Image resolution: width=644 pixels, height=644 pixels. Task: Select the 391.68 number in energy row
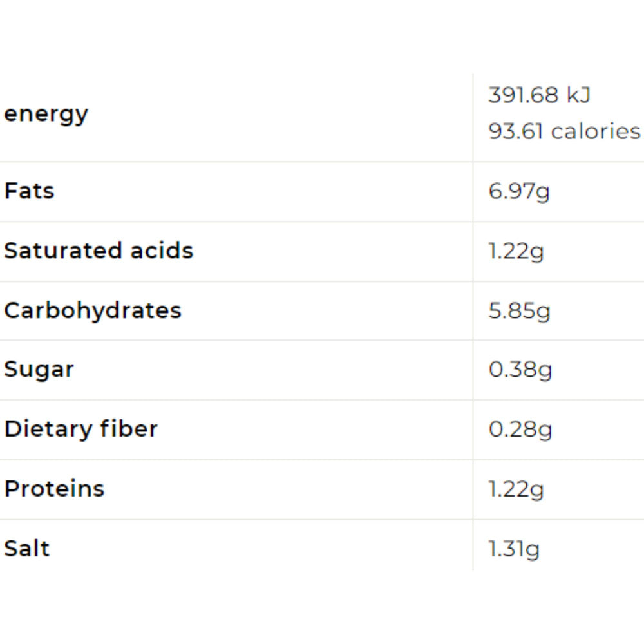tap(523, 95)
